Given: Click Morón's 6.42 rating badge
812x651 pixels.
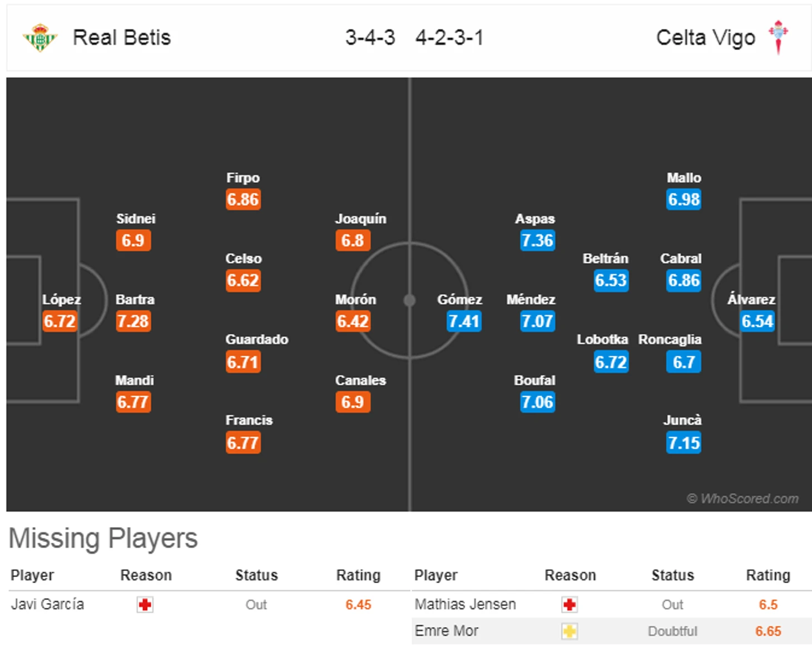Looking at the screenshot, I should pos(353,321).
